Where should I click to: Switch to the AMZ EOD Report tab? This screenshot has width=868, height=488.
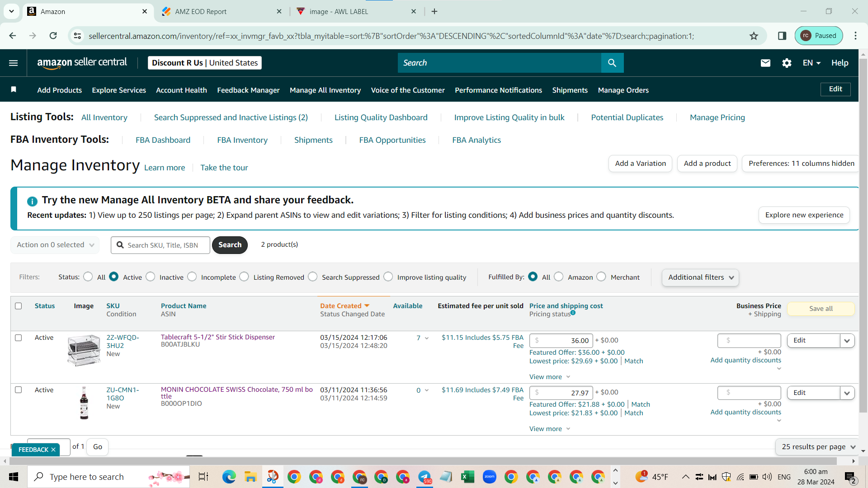[x=221, y=11]
